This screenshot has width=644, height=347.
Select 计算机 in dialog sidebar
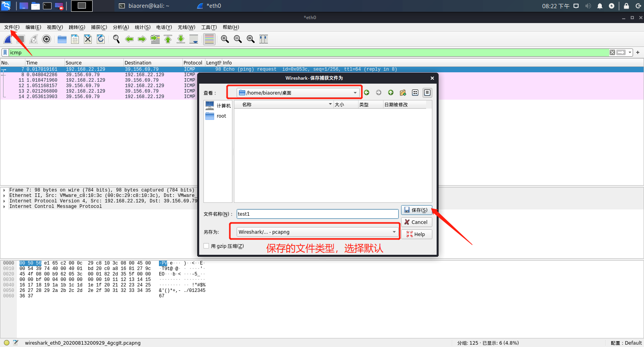218,106
